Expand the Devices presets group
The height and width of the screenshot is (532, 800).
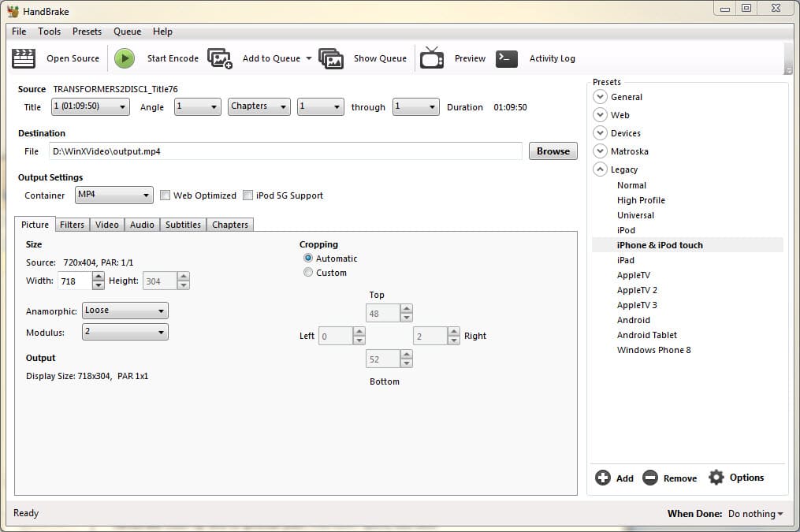(x=599, y=132)
